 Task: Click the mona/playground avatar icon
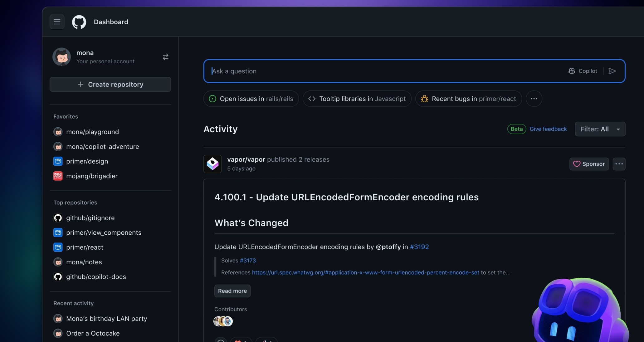tap(58, 132)
